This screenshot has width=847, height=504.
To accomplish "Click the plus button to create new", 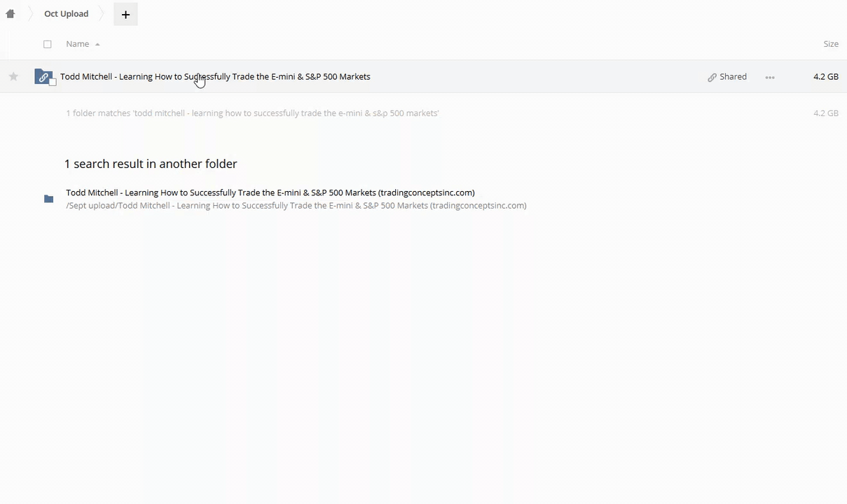I will [125, 14].
